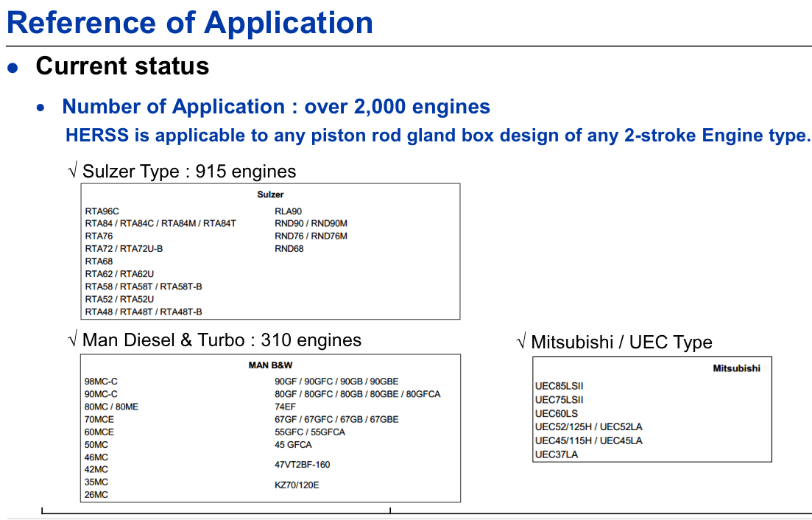Click the row ending in '80GFCA'

pyautogui.click(x=357, y=394)
